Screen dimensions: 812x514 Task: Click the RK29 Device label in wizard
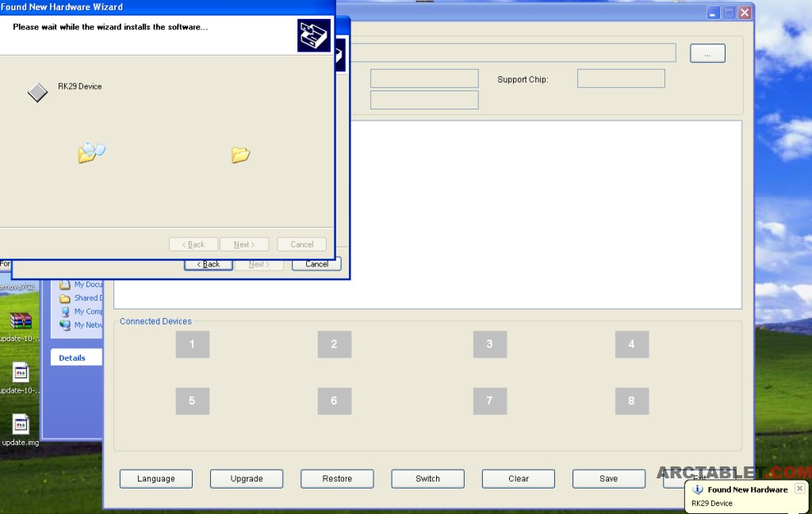pos(80,86)
